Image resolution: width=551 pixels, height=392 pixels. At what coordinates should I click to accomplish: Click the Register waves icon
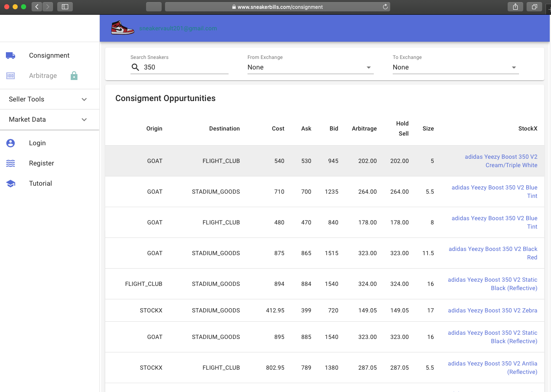[11, 163]
